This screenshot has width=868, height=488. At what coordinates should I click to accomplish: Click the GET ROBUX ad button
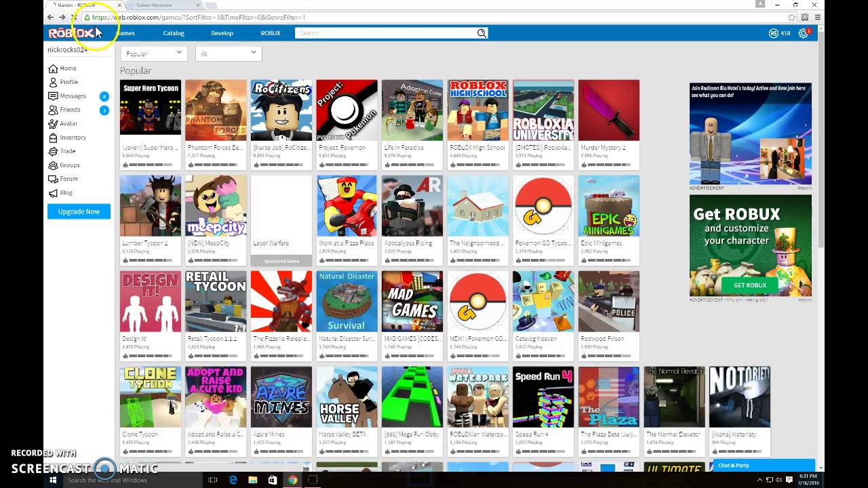(x=750, y=285)
